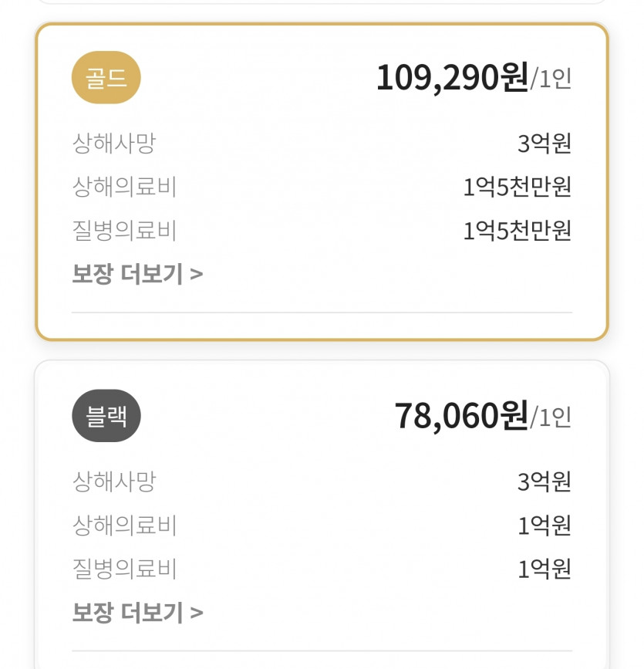The width and height of the screenshot is (644, 669).
Task: Click the 골드 plan badge
Action: (x=106, y=78)
